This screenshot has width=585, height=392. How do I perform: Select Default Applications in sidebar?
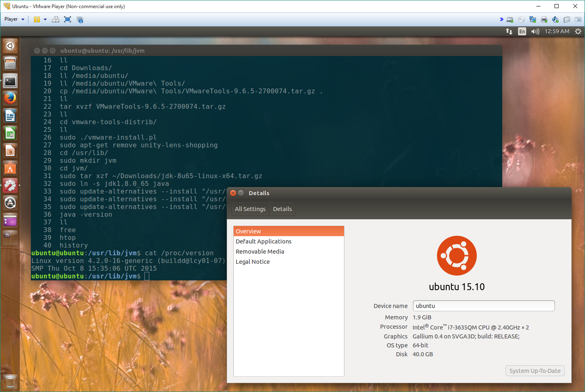coord(289,241)
